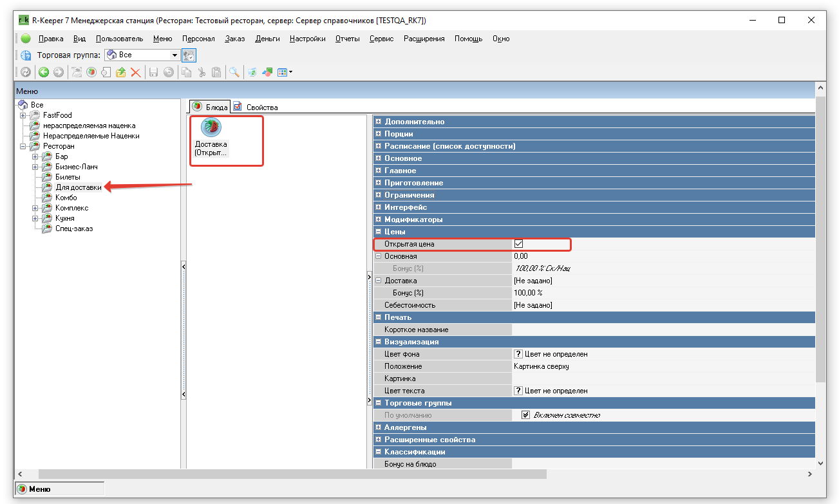Open the Отчеты menu
The height and width of the screenshot is (504, 839).
(347, 39)
